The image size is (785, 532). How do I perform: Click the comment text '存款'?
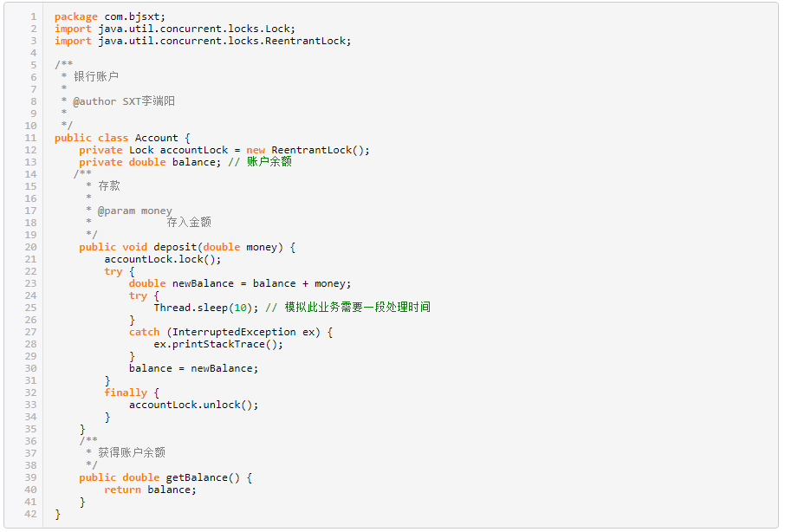[109, 186]
